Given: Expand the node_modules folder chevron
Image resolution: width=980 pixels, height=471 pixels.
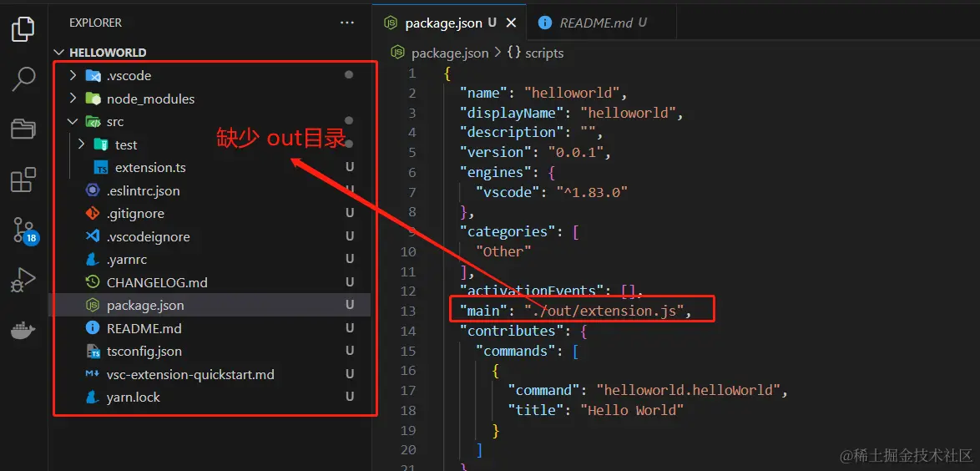Looking at the screenshot, I should point(73,99).
